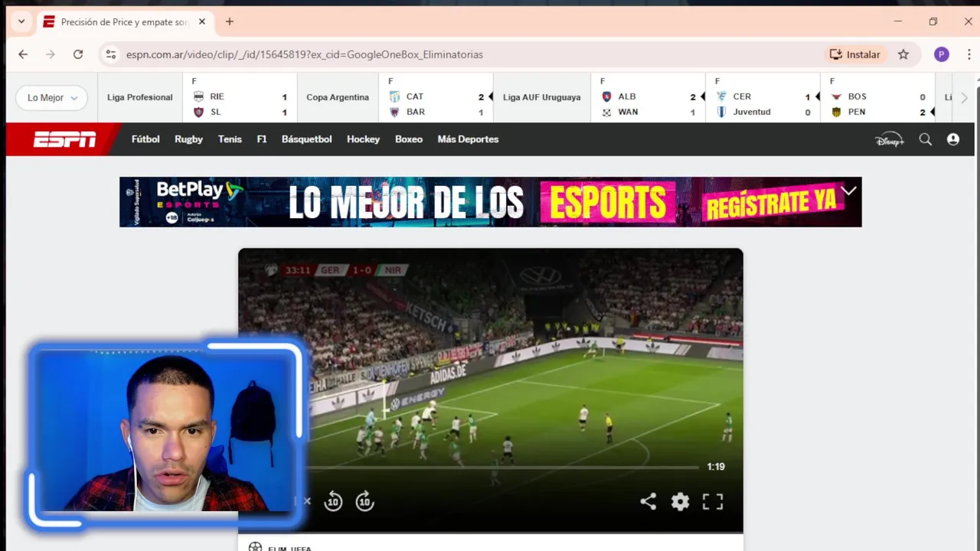Skip video forward 10 seconds
The image size is (980, 551).
[364, 501]
